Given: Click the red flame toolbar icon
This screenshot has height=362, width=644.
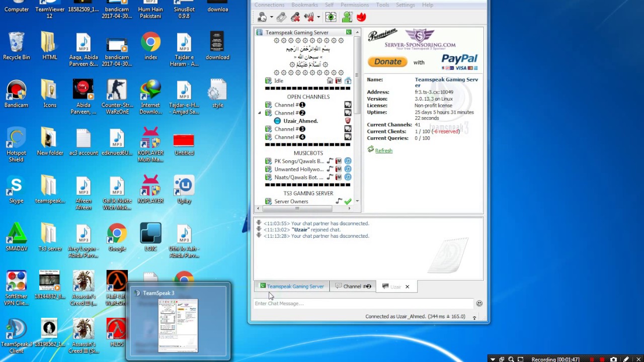Looking at the screenshot, I should point(361,17).
